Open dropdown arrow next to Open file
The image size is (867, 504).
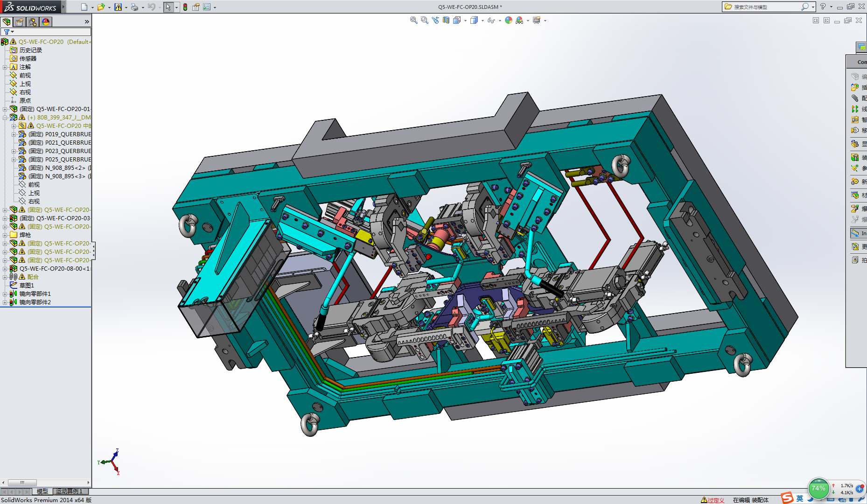coord(109,7)
